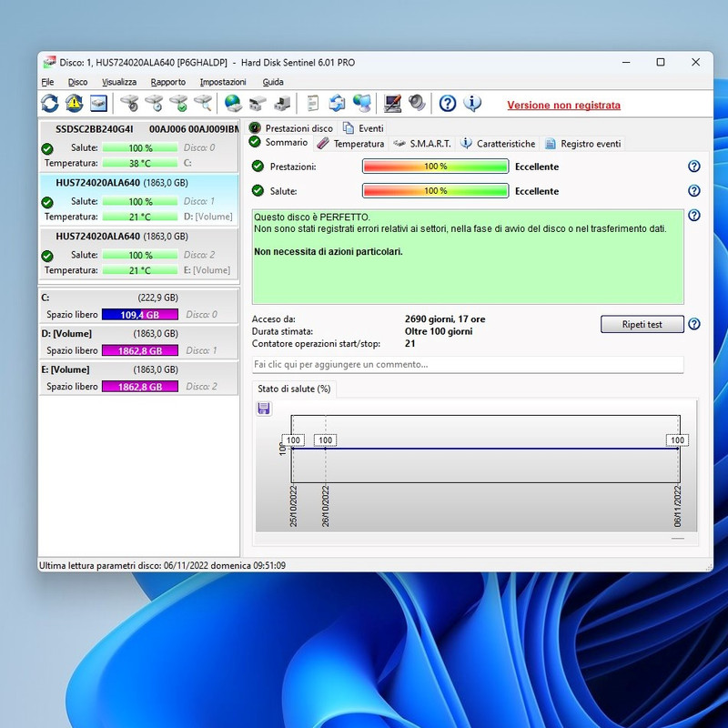Click the help icon beside Prestazioni
The width and height of the screenshot is (728, 728).
694,167
